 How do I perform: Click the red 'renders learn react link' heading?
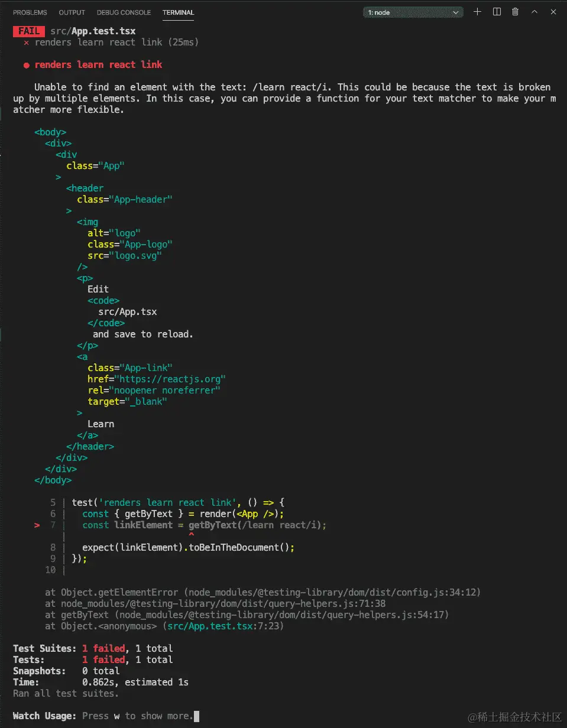tap(98, 64)
